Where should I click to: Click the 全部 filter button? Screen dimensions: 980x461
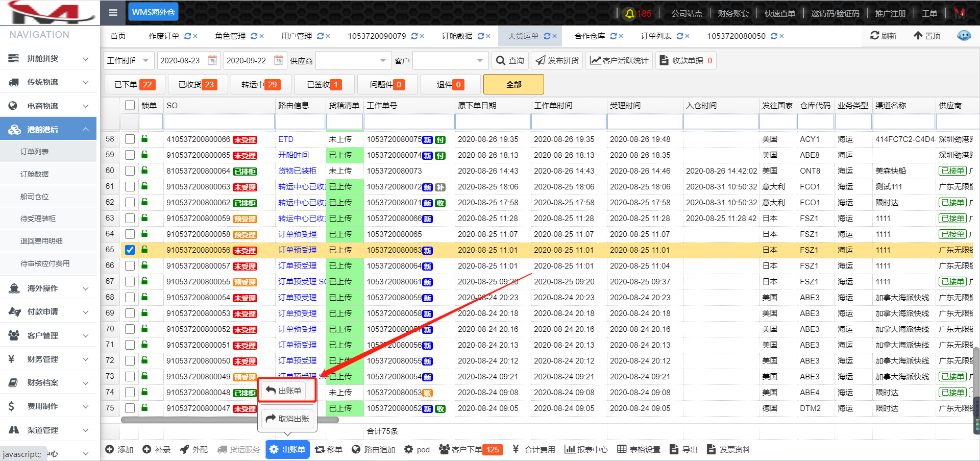513,84
